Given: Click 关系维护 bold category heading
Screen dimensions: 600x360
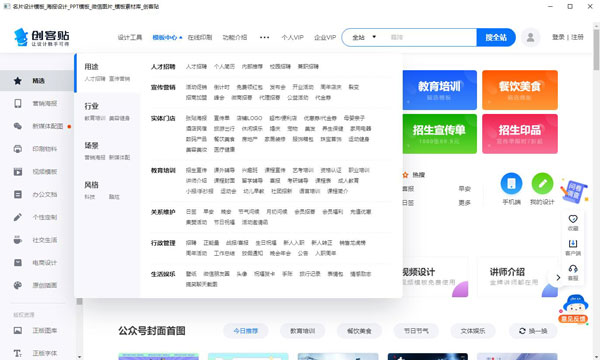Looking at the screenshot, I should tap(163, 212).
